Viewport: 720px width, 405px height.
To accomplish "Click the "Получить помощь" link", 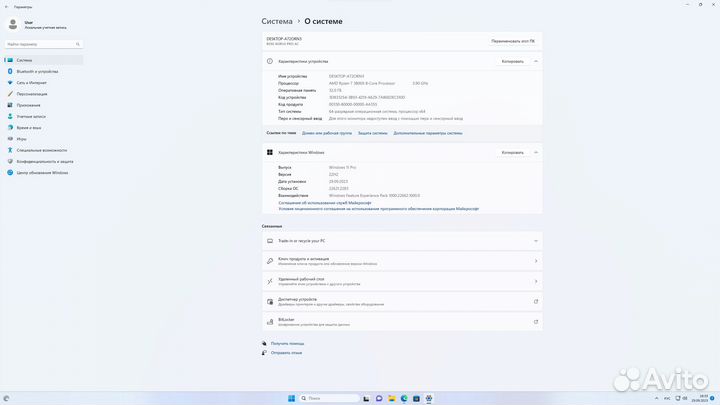I will pyautogui.click(x=287, y=343).
